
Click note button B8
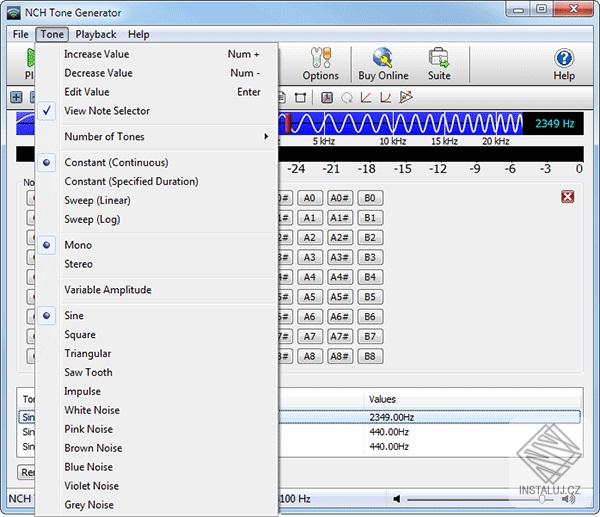pos(370,357)
